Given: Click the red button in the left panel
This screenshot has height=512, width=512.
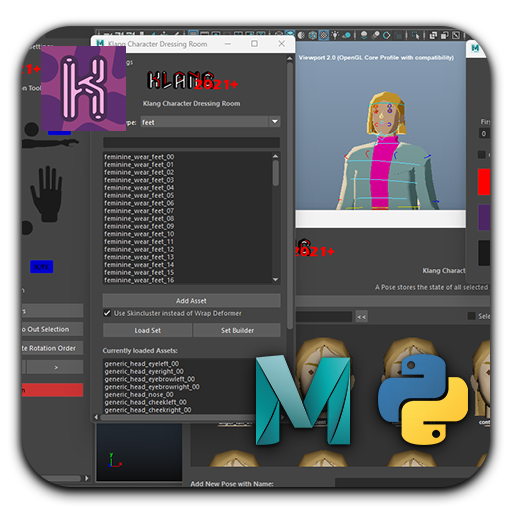Looking at the screenshot, I should pyautogui.click(x=52, y=390).
